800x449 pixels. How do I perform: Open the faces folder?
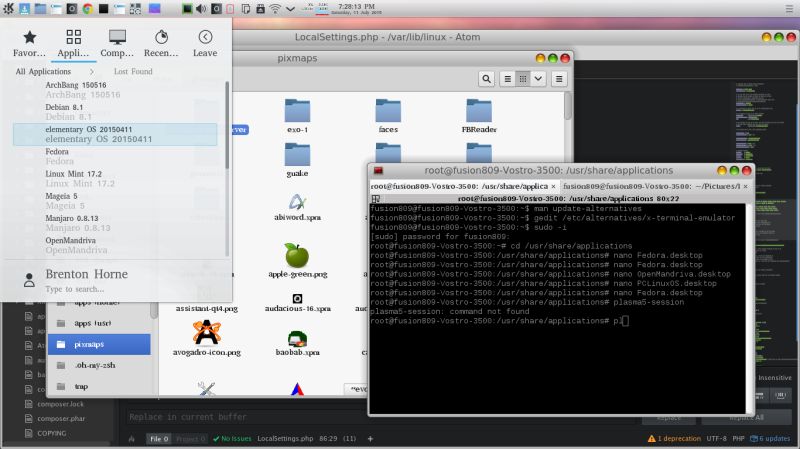388,116
